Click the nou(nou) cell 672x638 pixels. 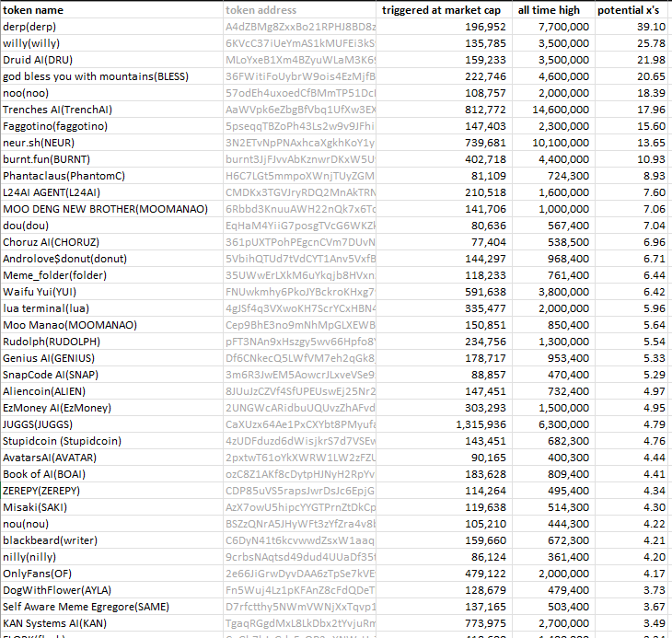click(x=111, y=524)
